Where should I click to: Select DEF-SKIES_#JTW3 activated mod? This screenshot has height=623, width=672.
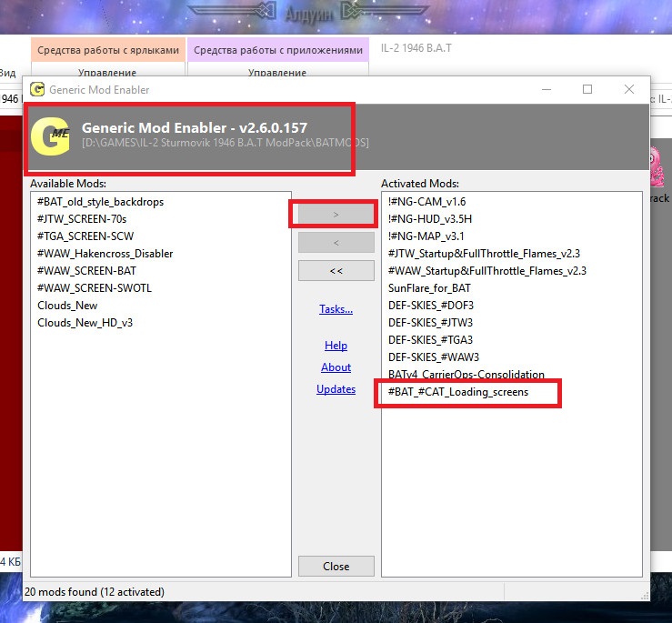click(x=430, y=323)
